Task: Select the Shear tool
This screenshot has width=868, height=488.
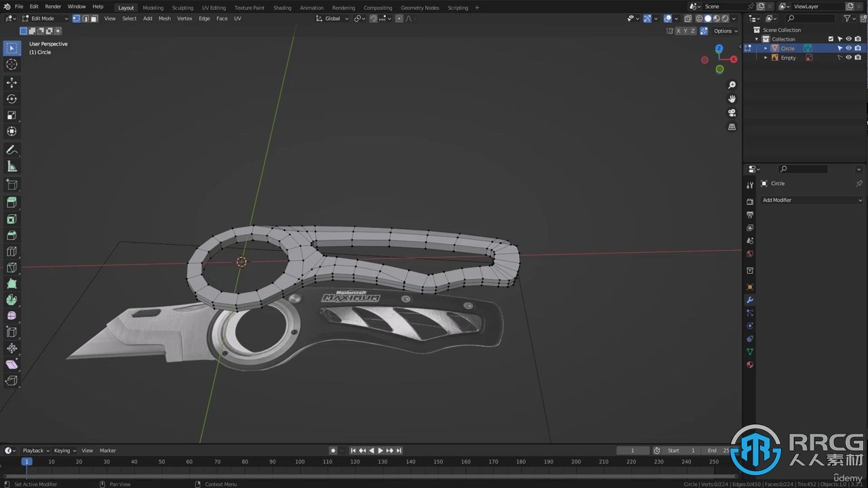Action: click(12, 365)
